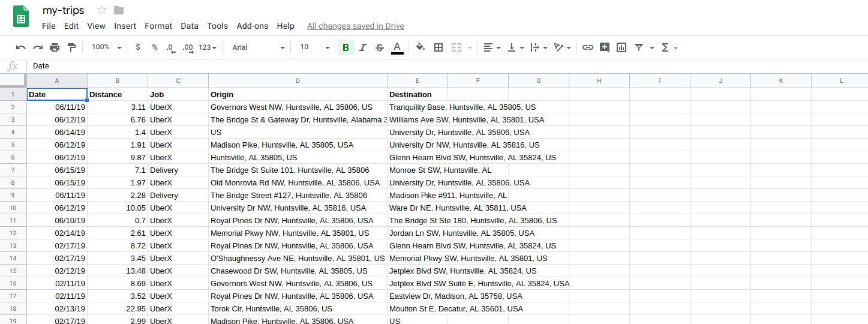Image resolution: width=868 pixels, height=324 pixels.
Task: Open the filter views dropdown arrow
Action: point(652,48)
